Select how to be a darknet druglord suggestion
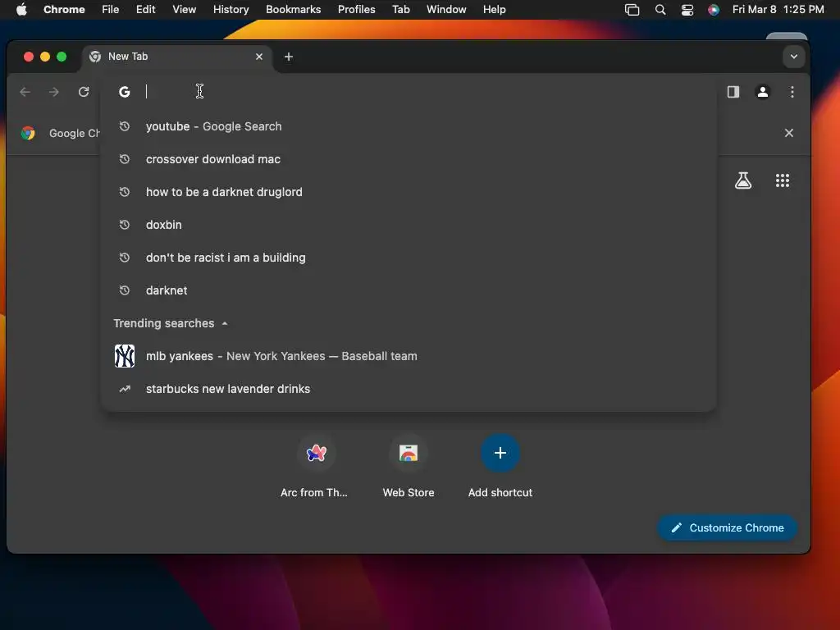The height and width of the screenshot is (630, 840). point(409,192)
